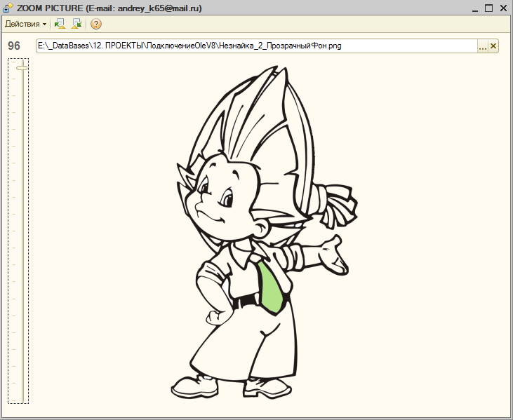The image size is (513, 420).
Task: Open help via the question mark icon
Action: [96, 24]
